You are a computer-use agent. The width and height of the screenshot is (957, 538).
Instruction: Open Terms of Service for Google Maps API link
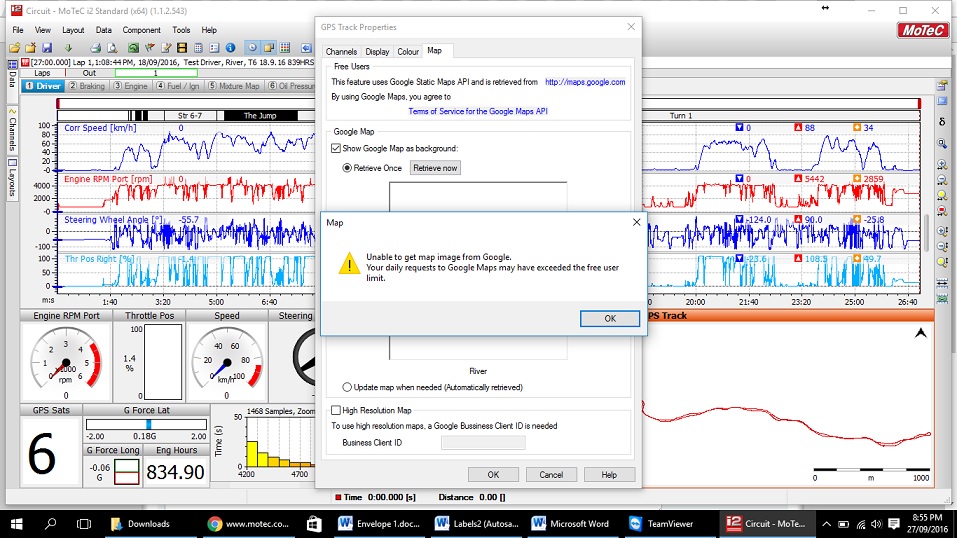pyautogui.click(x=478, y=111)
